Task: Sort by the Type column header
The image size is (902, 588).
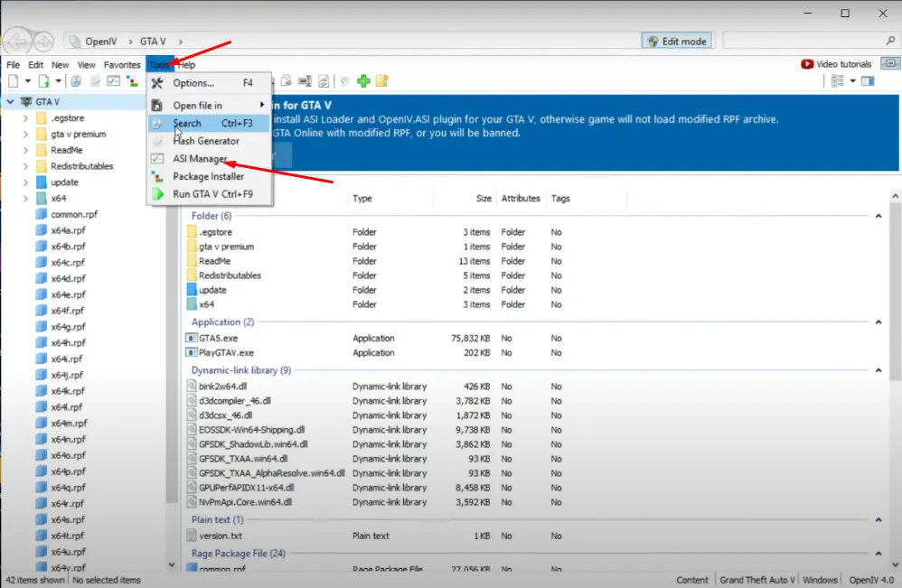Action: click(362, 199)
